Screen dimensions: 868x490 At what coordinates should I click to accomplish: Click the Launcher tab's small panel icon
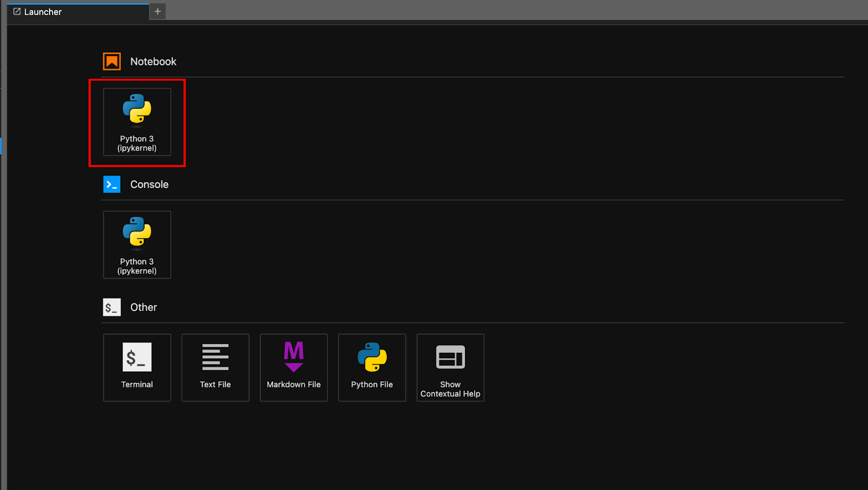16,11
